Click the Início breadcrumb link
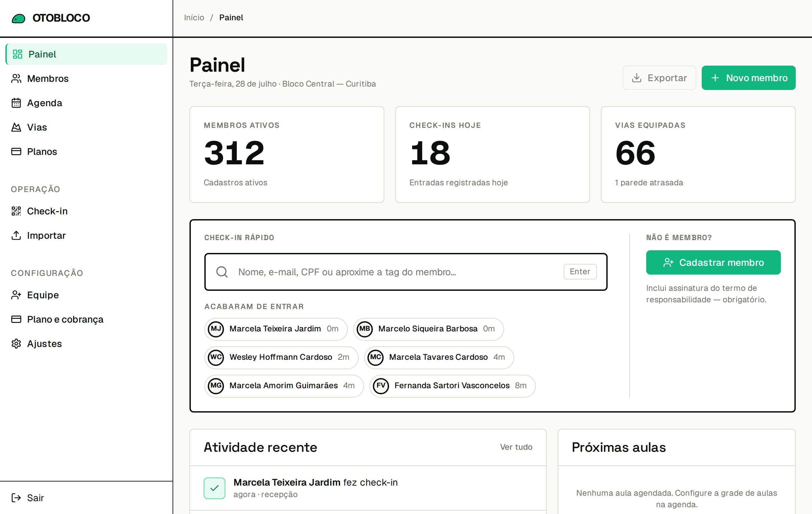Screen dimensions: 812x514 point(194,18)
